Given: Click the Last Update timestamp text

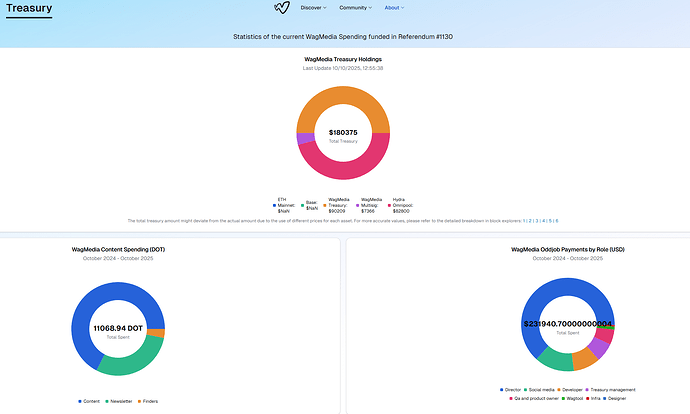Looking at the screenshot, I should click(x=343, y=68).
